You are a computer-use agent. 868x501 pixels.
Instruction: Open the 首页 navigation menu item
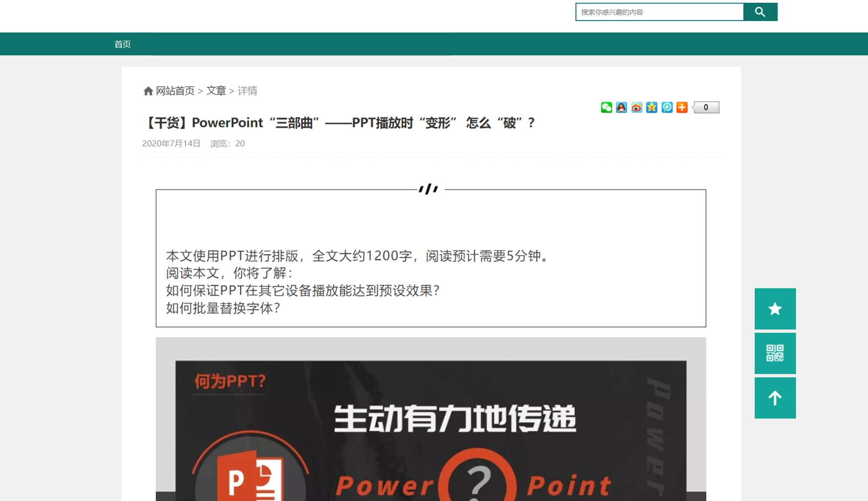pyautogui.click(x=123, y=44)
